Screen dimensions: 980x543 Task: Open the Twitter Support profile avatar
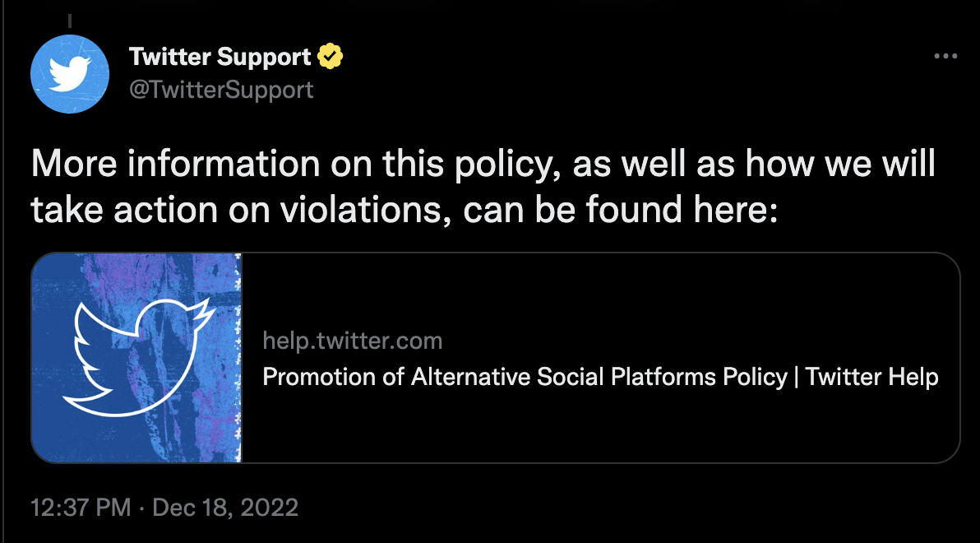click(x=70, y=74)
